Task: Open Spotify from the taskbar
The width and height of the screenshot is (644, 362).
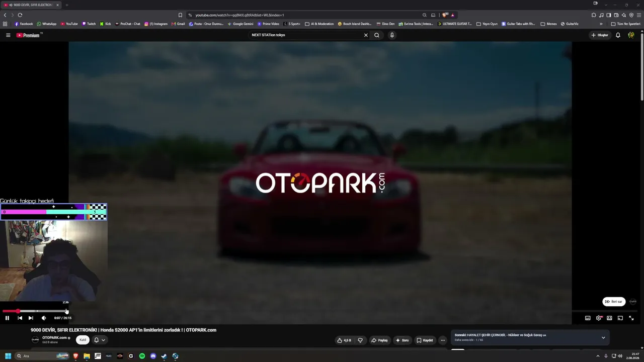Action: (x=142, y=356)
